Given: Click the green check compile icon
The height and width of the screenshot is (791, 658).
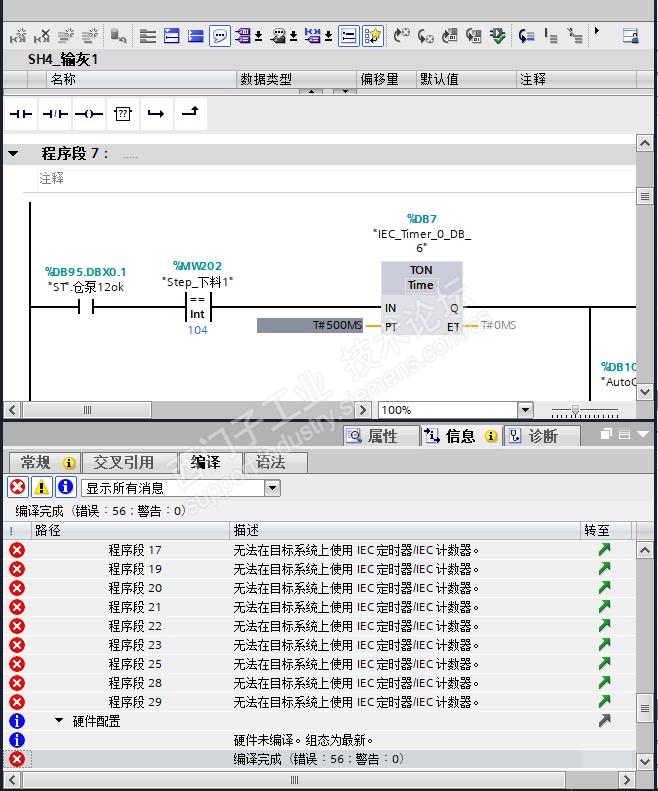Looking at the screenshot, I should [498, 36].
